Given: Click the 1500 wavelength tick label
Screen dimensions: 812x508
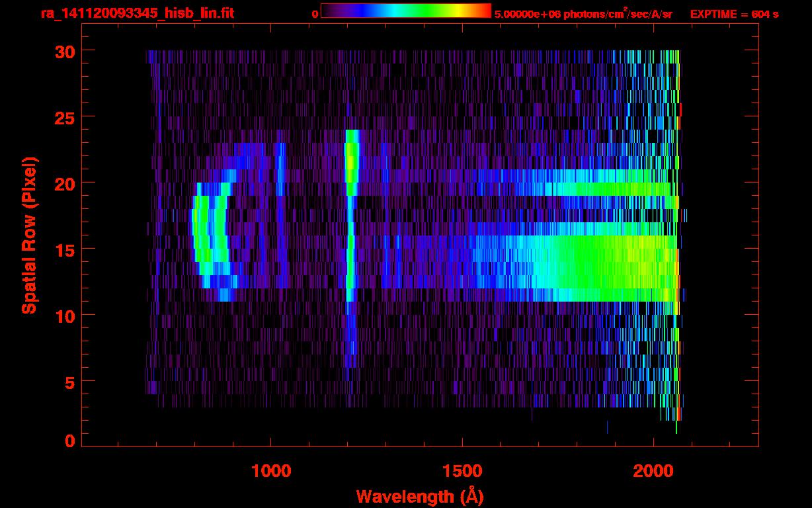Looking at the screenshot, I should [x=462, y=470].
